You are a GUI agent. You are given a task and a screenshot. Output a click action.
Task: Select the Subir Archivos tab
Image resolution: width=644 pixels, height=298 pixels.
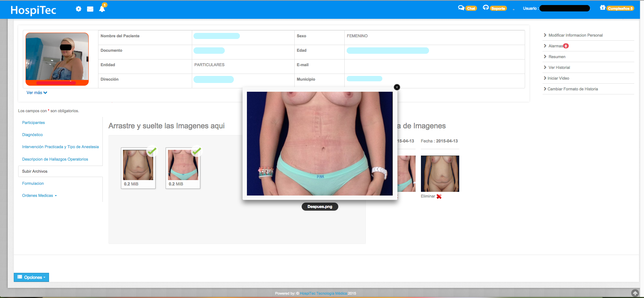coord(35,171)
